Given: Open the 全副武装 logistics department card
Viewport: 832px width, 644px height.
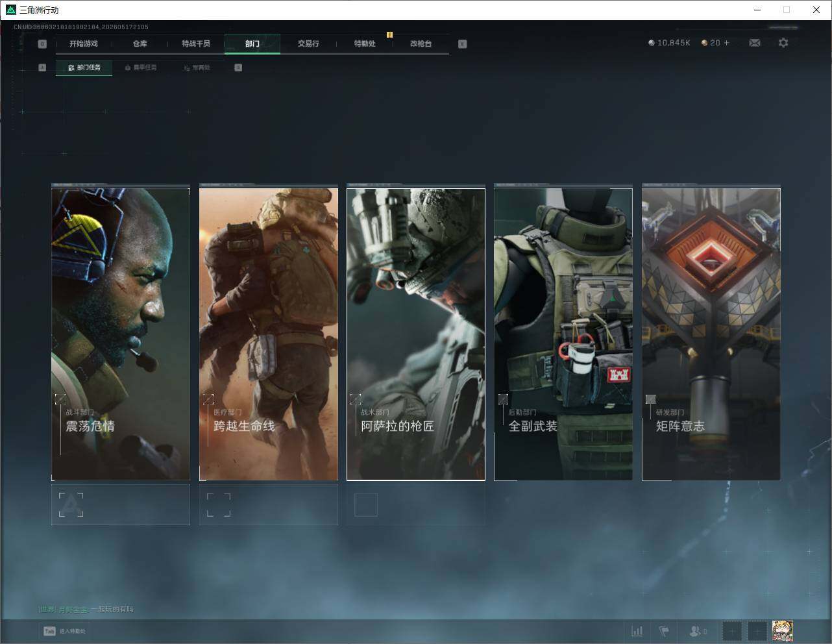Looking at the screenshot, I should click(x=563, y=334).
